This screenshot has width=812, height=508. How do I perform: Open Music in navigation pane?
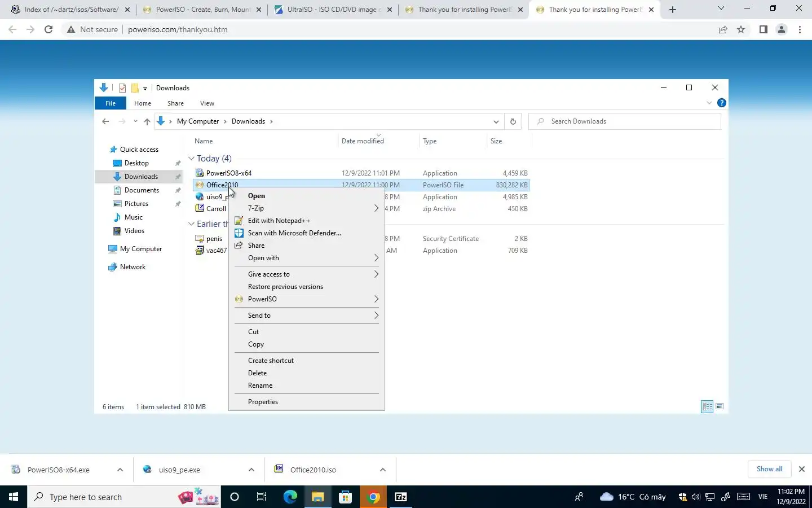(x=134, y=217)
